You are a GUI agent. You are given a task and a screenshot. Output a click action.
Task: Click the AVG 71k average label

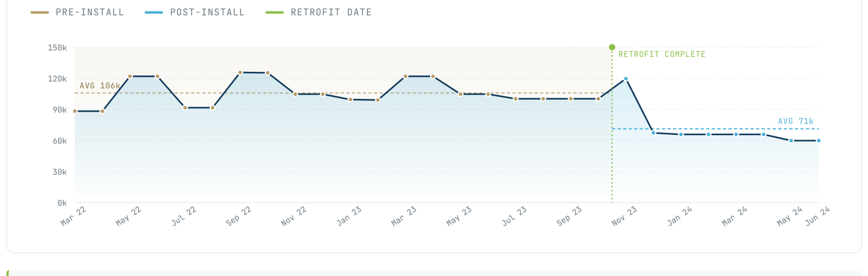[x=795, y=121]
